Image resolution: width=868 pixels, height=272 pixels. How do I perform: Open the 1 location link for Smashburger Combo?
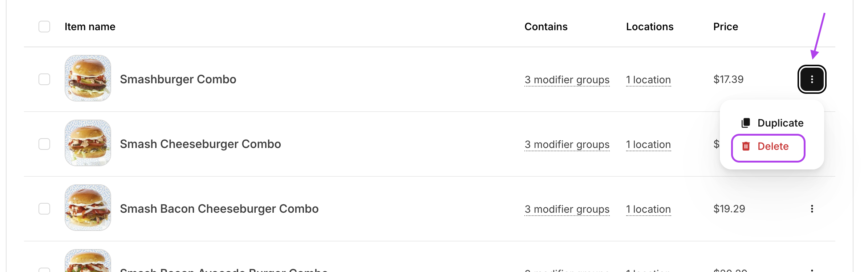648,80
